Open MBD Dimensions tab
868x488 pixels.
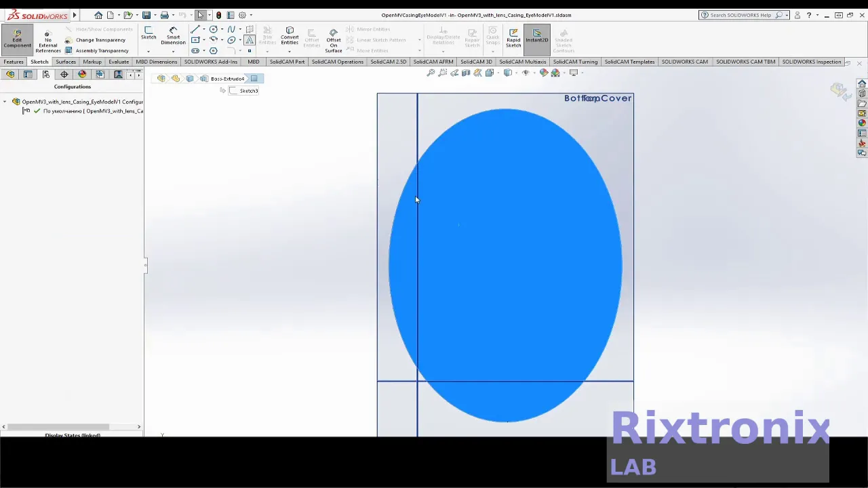pos(157,62)
